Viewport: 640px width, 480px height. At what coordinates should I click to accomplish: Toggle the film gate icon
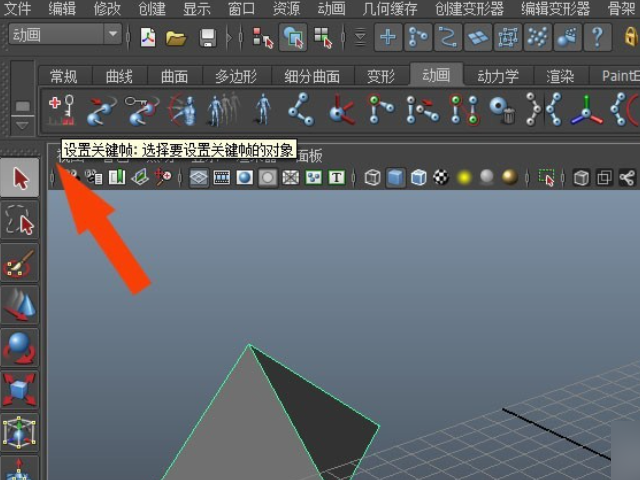(x=222, y=178)
